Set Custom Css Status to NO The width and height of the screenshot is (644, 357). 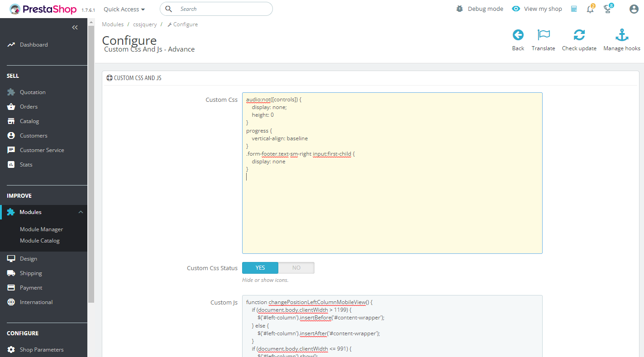296,268
